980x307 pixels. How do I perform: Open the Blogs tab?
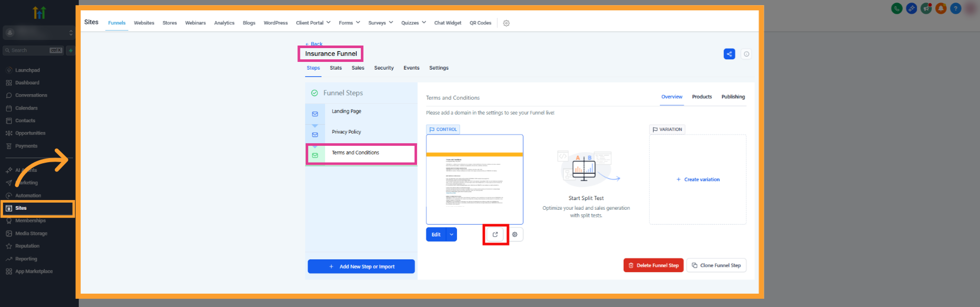(x=249, y=23)
